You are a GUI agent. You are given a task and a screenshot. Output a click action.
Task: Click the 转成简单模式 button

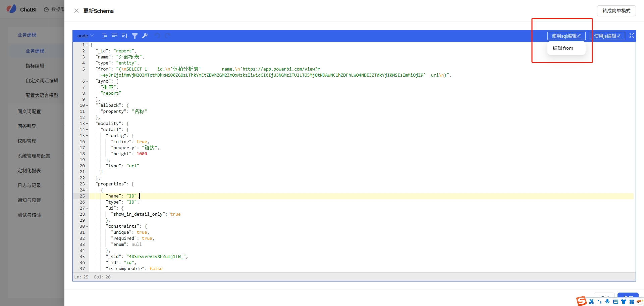point(616,11)
